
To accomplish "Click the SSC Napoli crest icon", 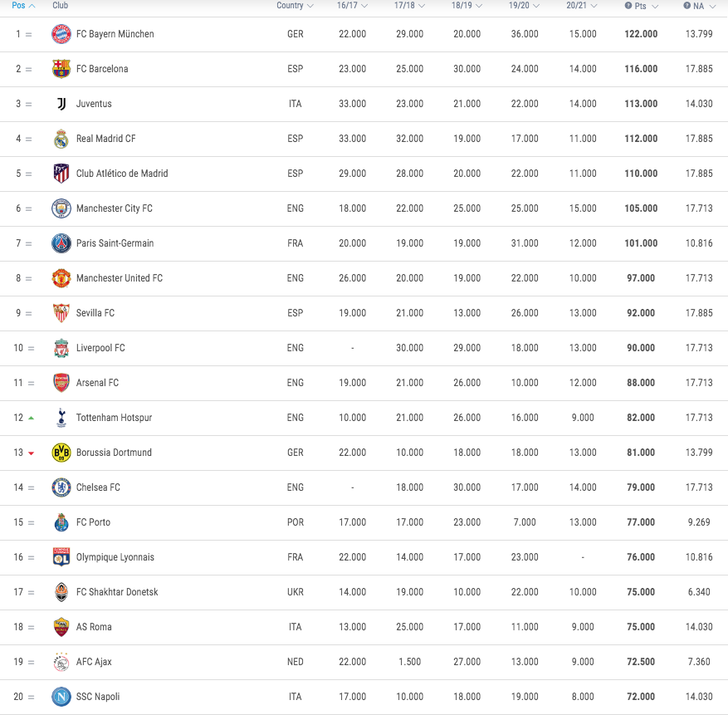I will click(x=61, y=697).
